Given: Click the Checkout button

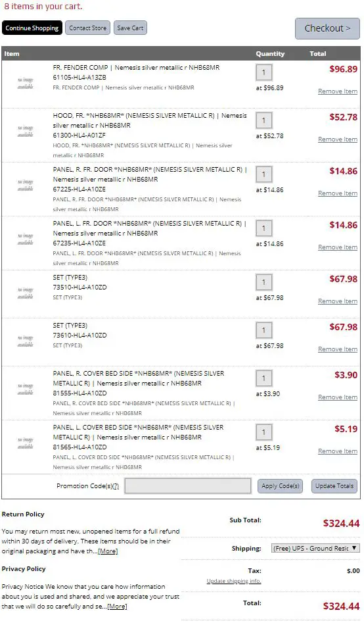Looking at the screenshot, I should [x=327, y=28].
